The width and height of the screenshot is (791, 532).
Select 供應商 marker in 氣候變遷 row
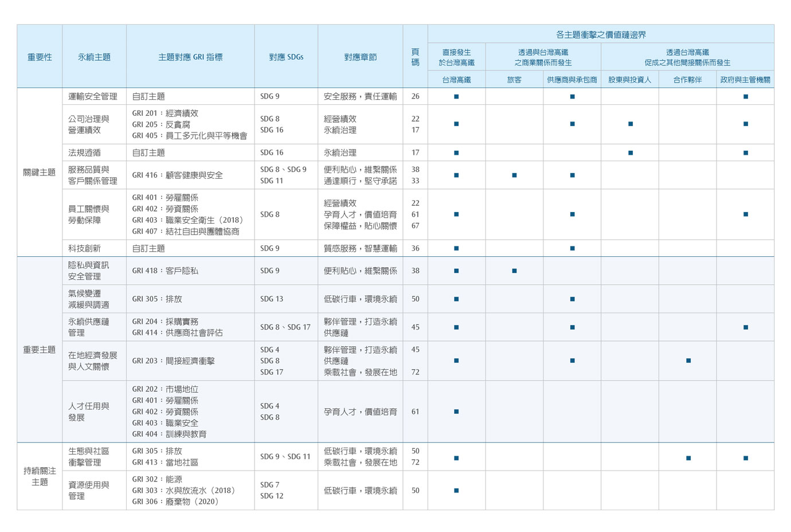573,299
